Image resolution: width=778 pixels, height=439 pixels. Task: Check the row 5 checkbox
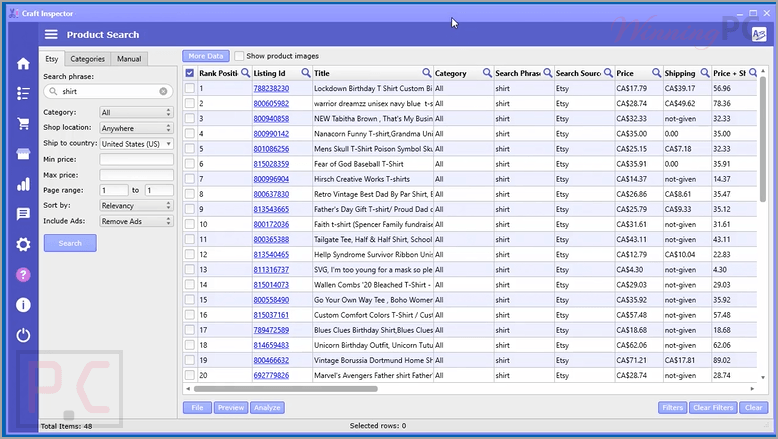(190, 149)
